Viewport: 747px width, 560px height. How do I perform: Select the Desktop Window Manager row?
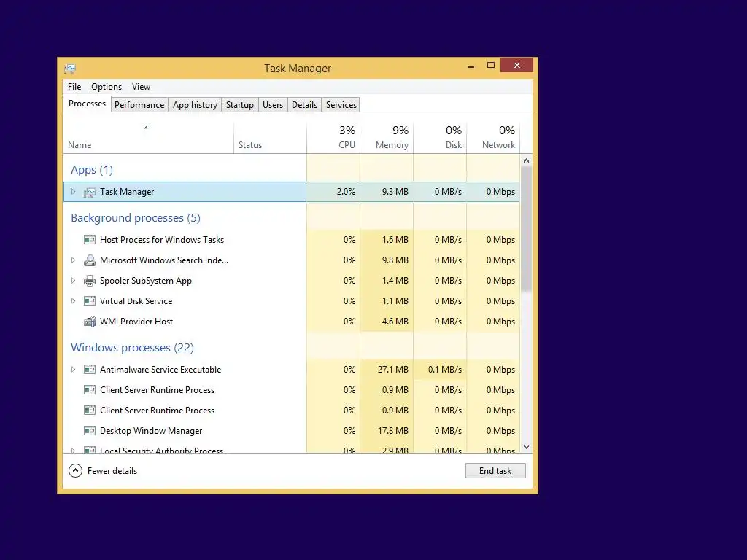(292, 430)
